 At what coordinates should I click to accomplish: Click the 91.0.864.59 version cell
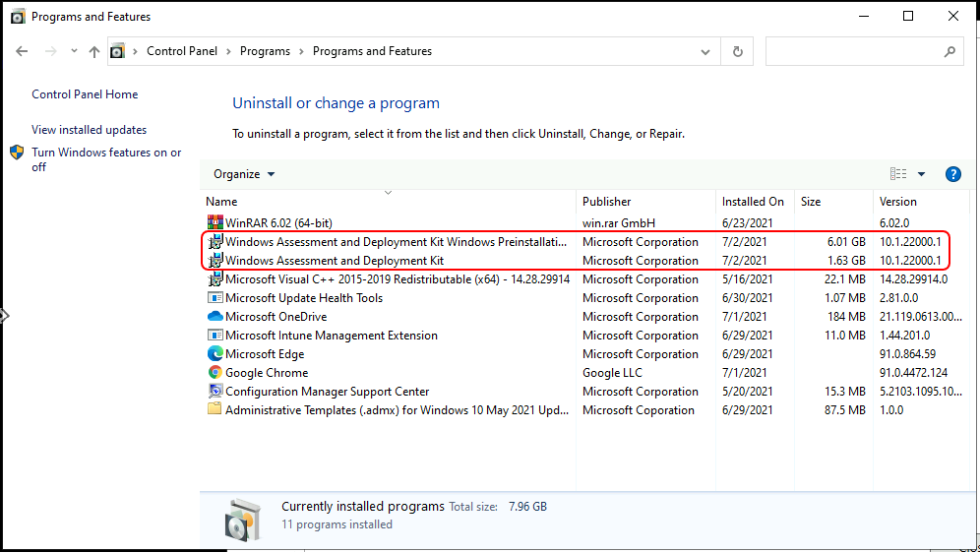(x=907, y=354)
